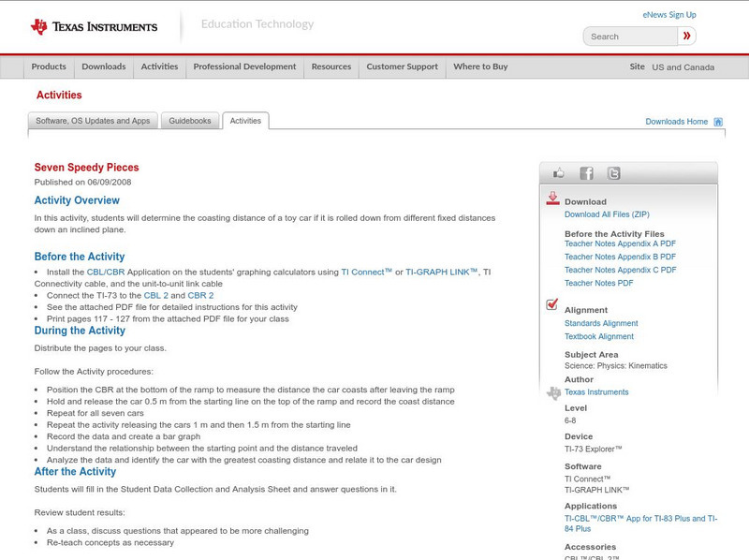Click the thumbs-up like icon

pyautogui.click(x=558, y=173)
